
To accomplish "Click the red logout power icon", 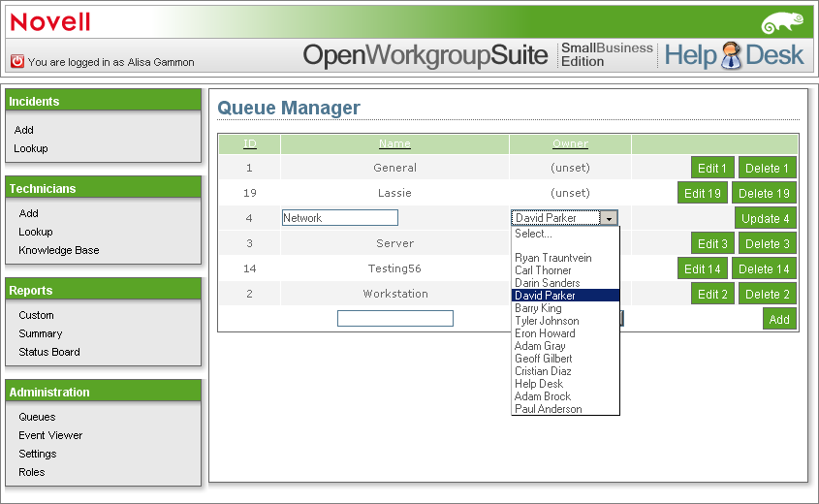I will coord(17,61).
